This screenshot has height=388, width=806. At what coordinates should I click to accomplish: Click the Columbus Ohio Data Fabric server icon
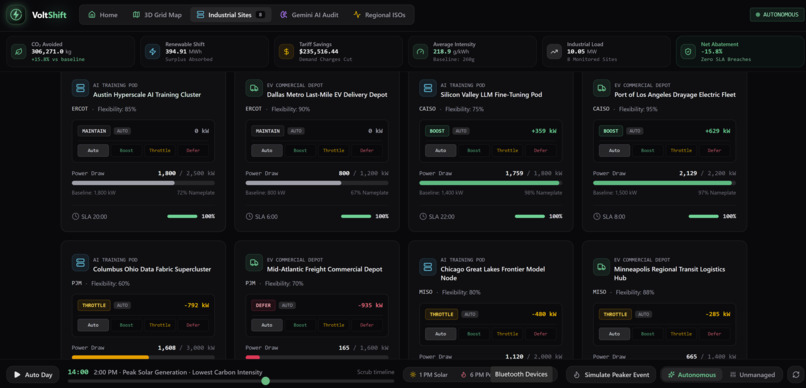click(80, 263)
